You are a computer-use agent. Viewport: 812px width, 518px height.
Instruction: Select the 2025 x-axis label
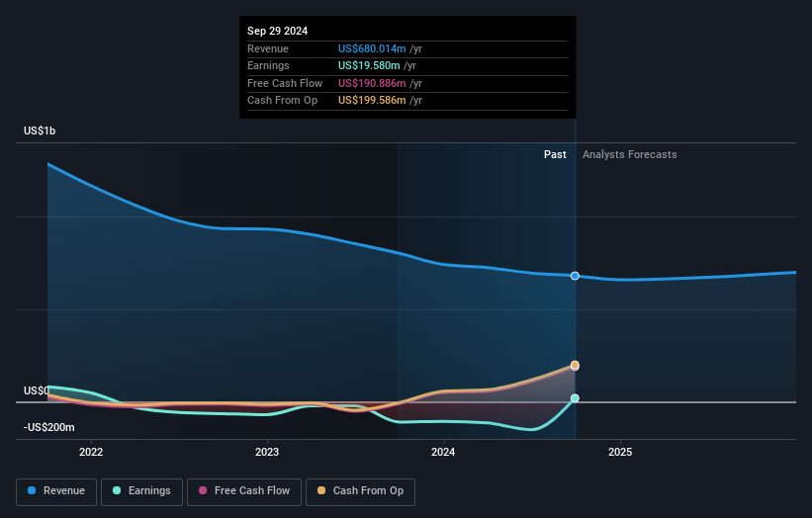pyautogui.click(x=620, y=452)
